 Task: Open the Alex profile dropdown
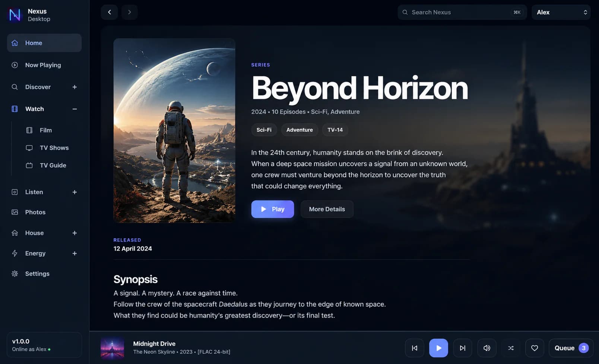(x=561, y=12)
